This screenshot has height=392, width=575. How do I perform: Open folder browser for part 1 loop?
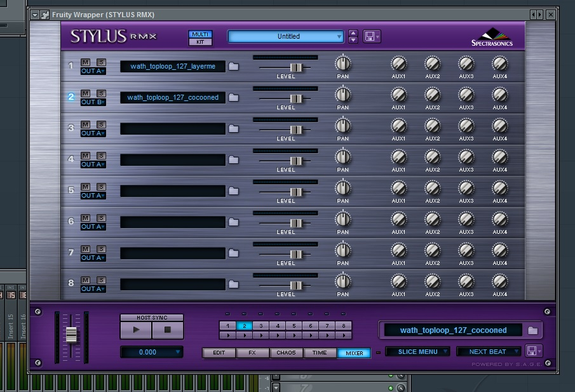[x=234, y=66]
